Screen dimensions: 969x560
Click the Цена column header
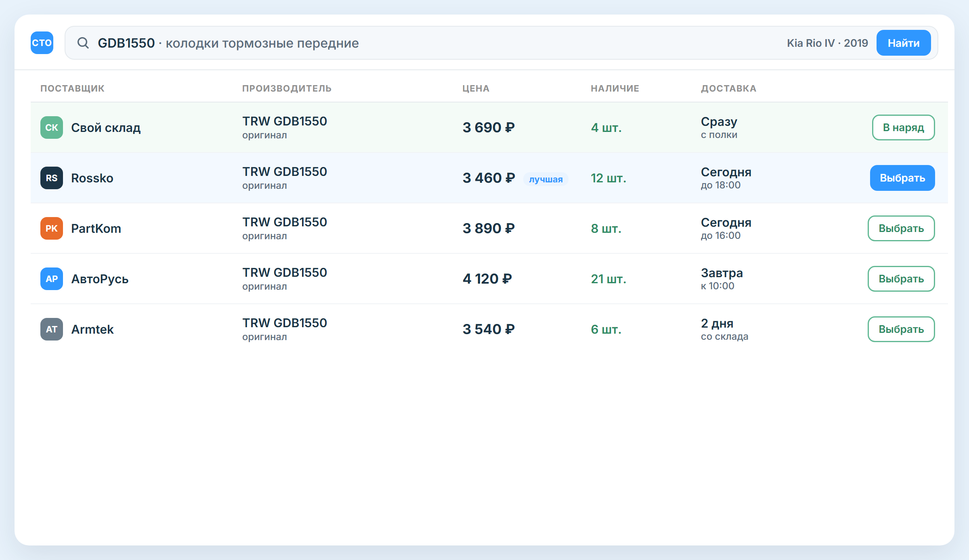(476, 88)
